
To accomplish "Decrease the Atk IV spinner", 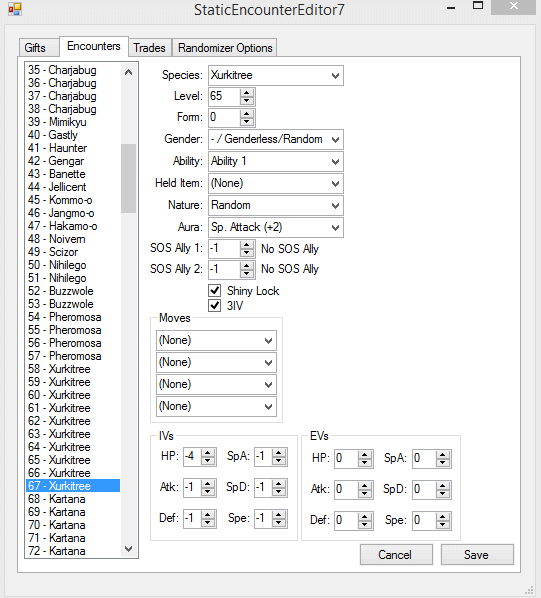I will [208, 492].
